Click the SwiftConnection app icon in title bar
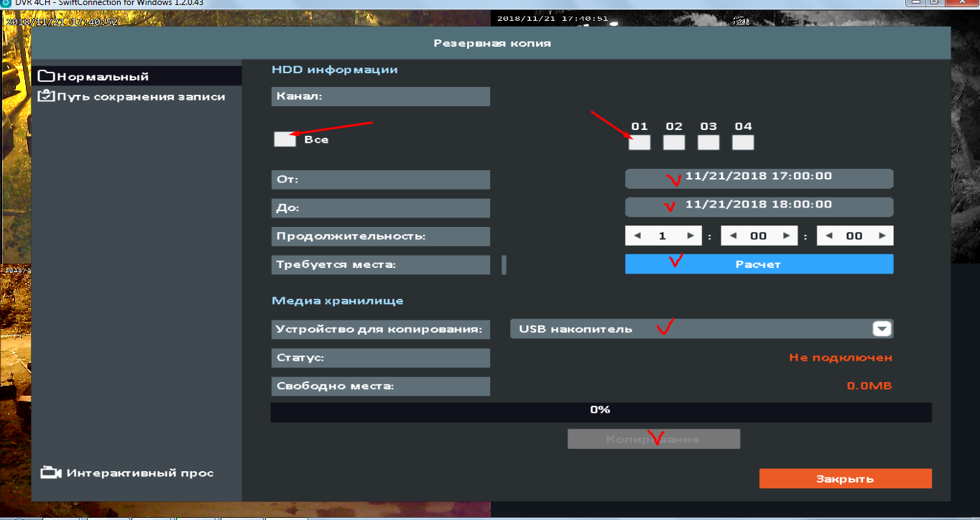This screenshot has height=520, width=980. (x=6, y=3)
